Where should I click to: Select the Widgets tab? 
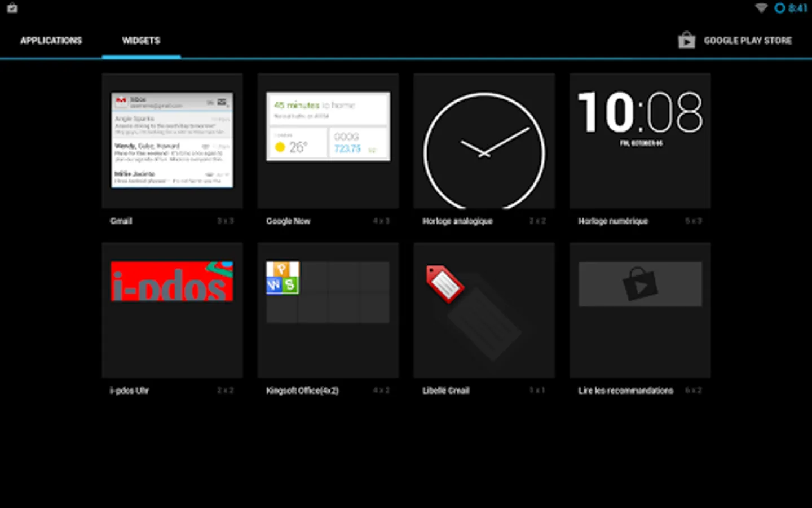click(x=141, y=41)
